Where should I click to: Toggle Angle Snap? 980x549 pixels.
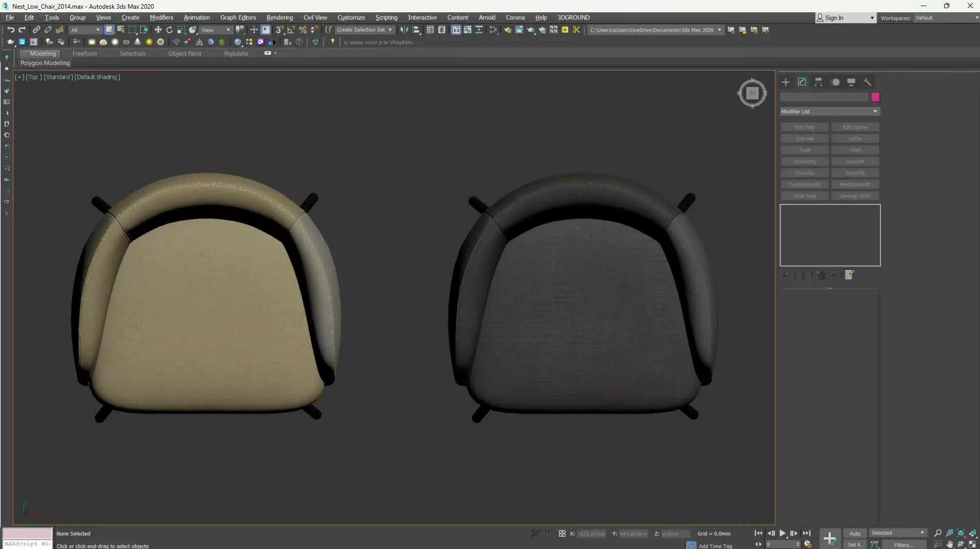[x=291, y=30]
